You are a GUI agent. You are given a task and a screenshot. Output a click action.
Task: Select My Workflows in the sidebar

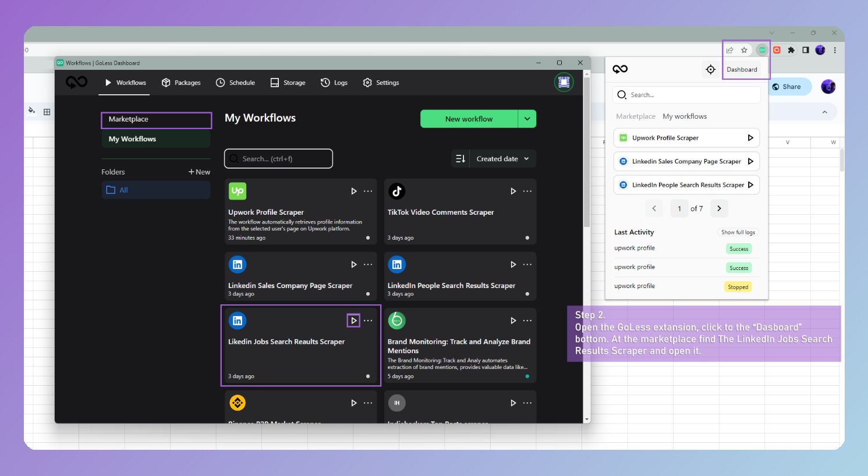[156, 139]
